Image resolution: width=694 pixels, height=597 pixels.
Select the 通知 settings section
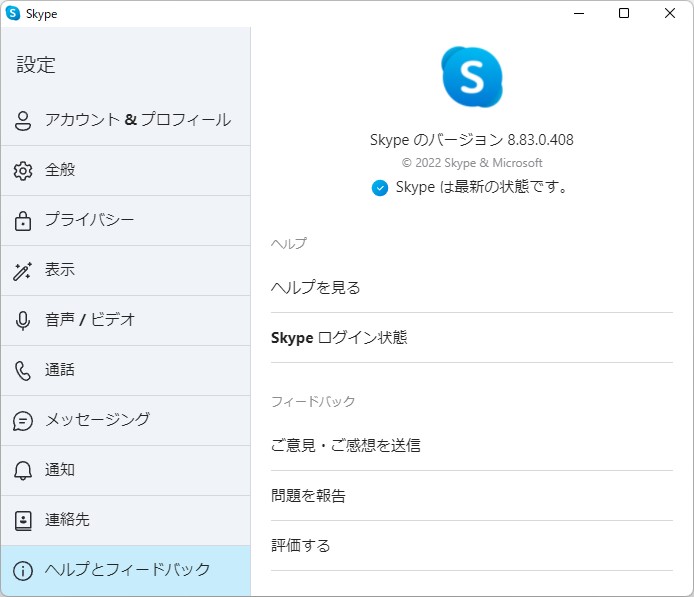[x=126, y=471]
